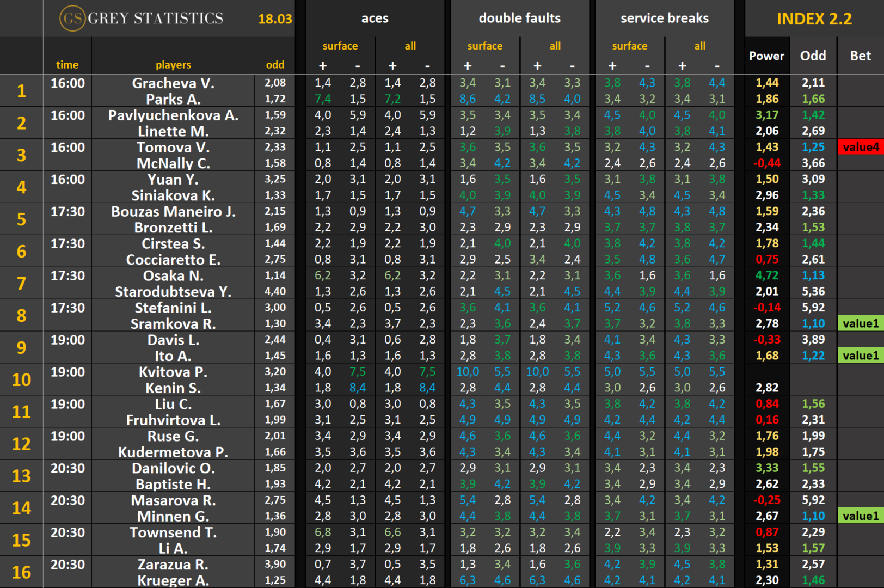Viewport: 884px width, 588px height.
Task: Click Kvitova's double faults value 10,0 under surface
Action: [x=468, y=372]
